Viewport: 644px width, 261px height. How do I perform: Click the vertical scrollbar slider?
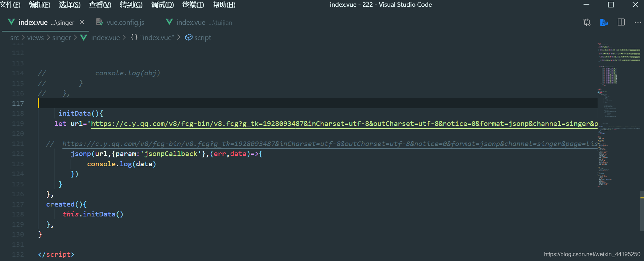point(642,211)
